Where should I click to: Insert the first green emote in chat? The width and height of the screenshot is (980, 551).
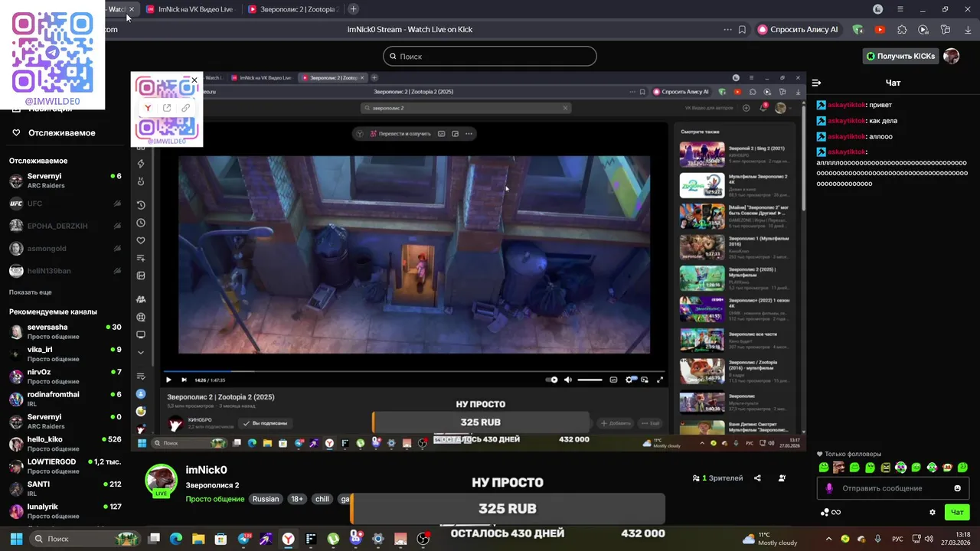(x=824, y=468)
